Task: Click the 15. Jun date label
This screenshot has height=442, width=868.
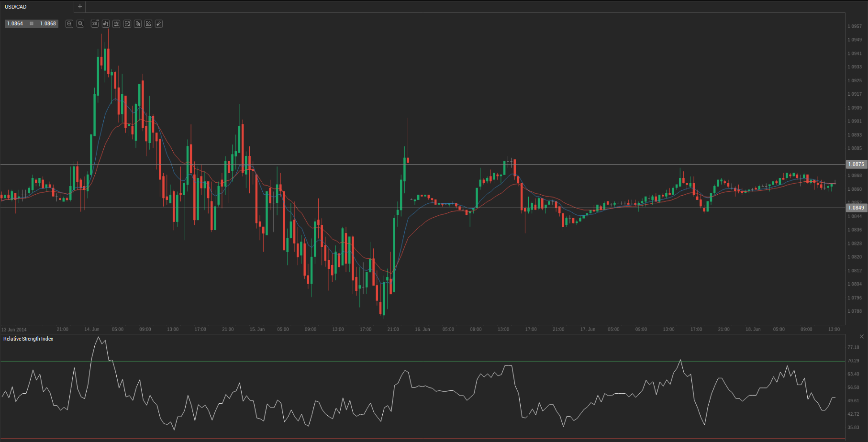Action: 257,329
